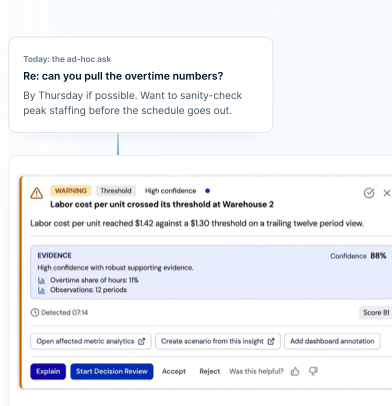The height and width of the screenshot is (406, 392).
Task: Click external link icon on Create scenario
Action: (x=271, y=341)
